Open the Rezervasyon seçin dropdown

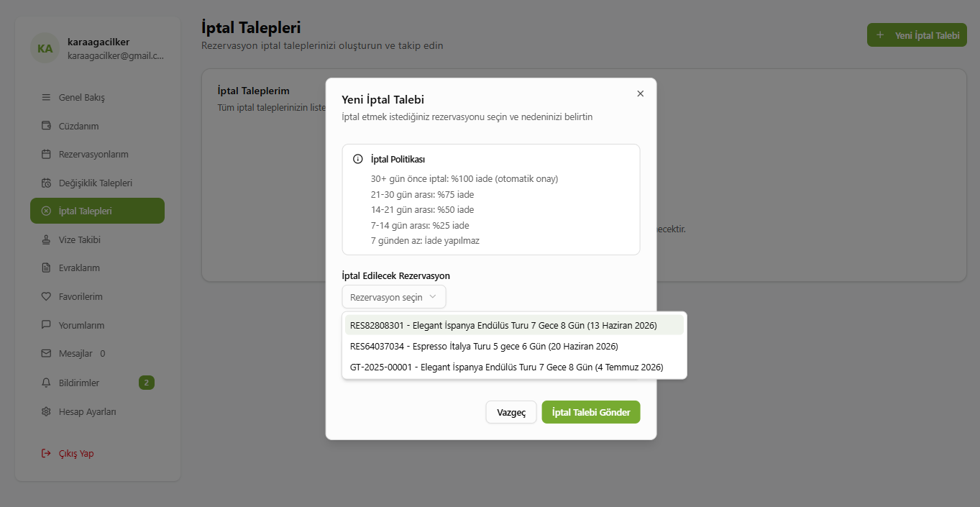pyautogui.click(x=393, y=297)
